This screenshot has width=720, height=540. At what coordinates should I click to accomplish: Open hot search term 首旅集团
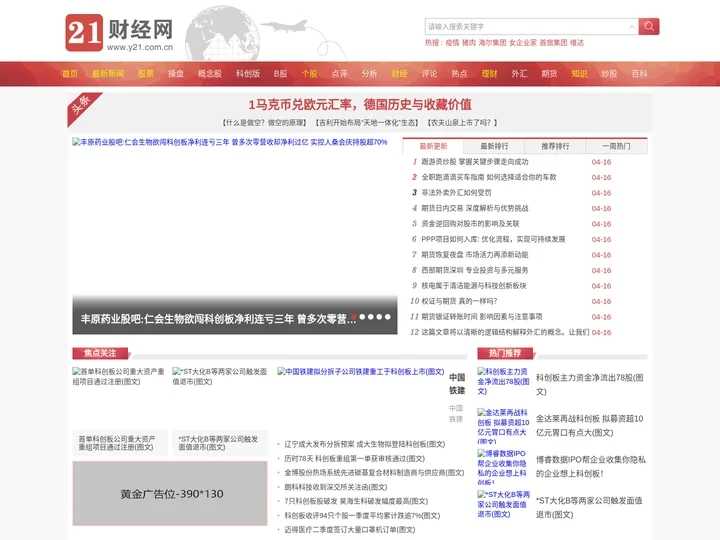[x=553, y=43]
